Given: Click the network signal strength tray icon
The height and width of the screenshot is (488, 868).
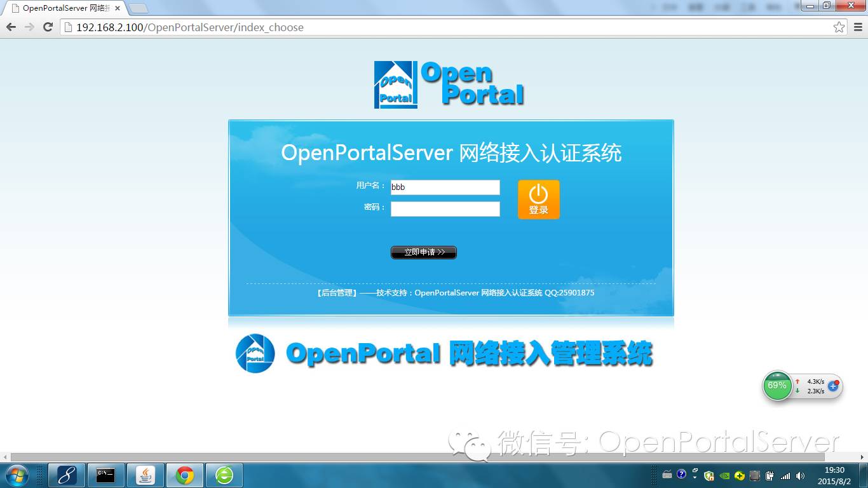Looking at the screenshot, I should tap(785, 475).
